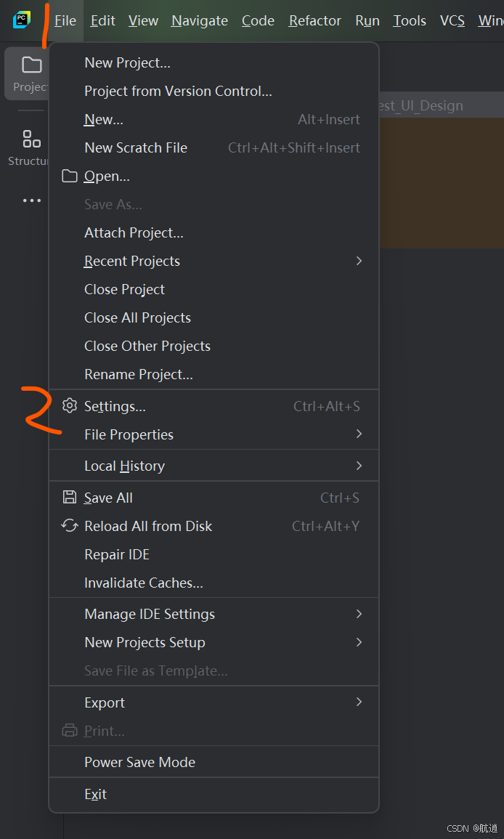Click the Reload All from Disk refresh icon

click(69, 526)
